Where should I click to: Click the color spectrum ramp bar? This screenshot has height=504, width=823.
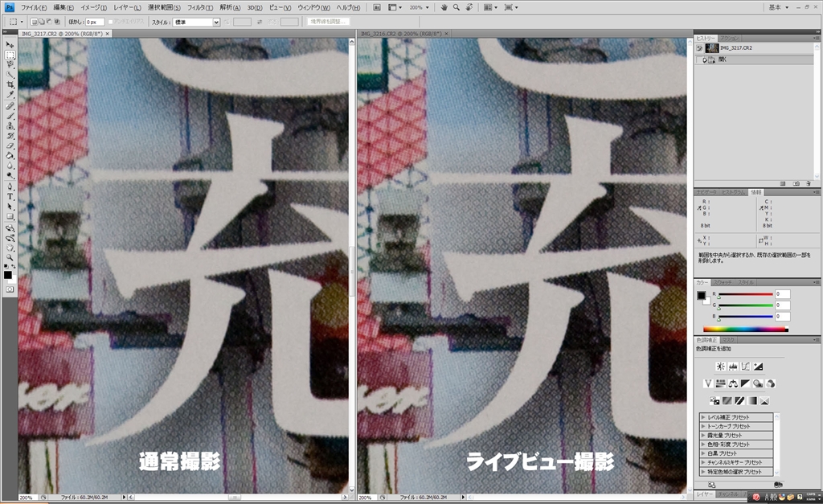[745, 330]
